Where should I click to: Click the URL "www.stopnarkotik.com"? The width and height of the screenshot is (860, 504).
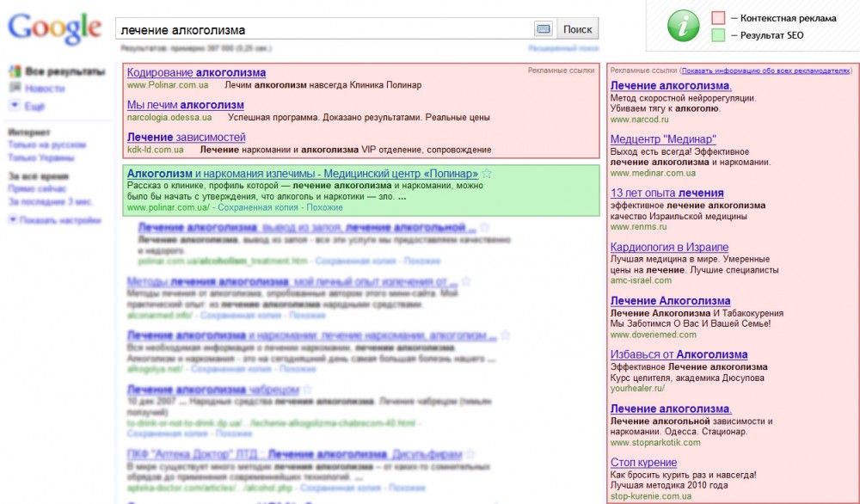(x=655, y=443)
